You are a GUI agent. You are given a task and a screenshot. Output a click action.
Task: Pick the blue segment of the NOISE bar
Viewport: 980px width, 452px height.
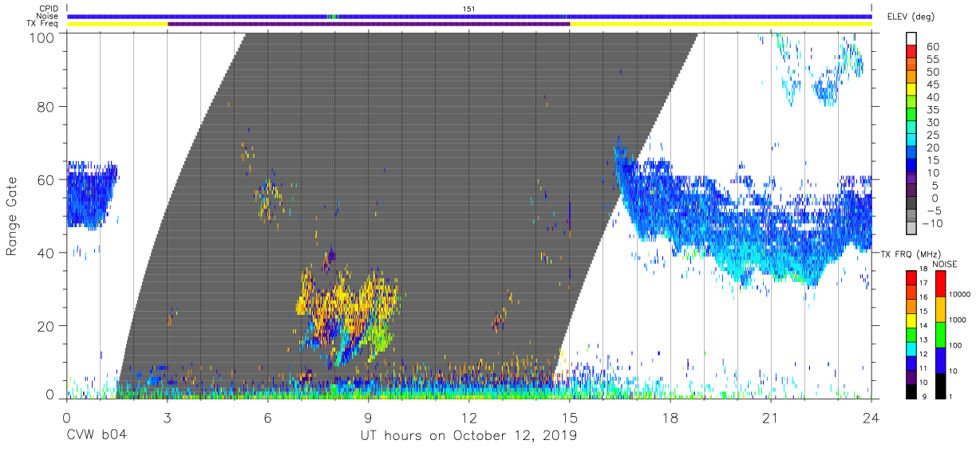(940, 360)
